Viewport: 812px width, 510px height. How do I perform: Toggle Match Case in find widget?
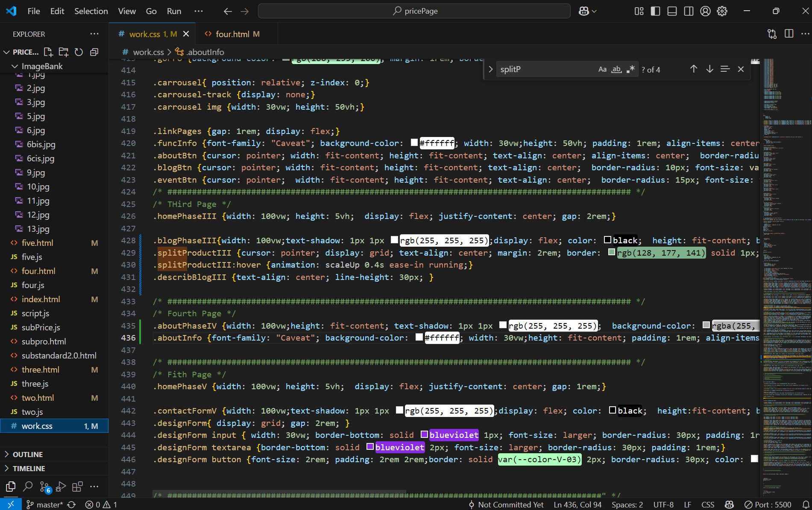pyautogui.click(x=602, y=69)
